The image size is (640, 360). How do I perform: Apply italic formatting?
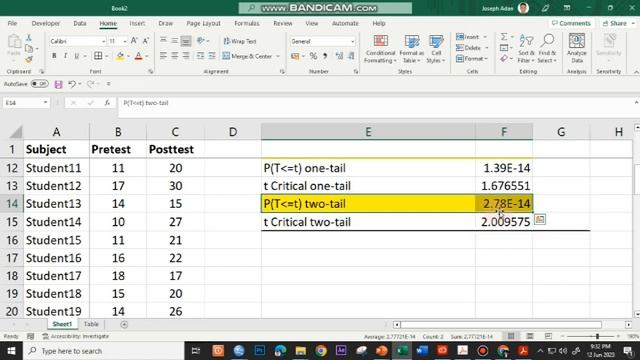click(x=65, y=56)
